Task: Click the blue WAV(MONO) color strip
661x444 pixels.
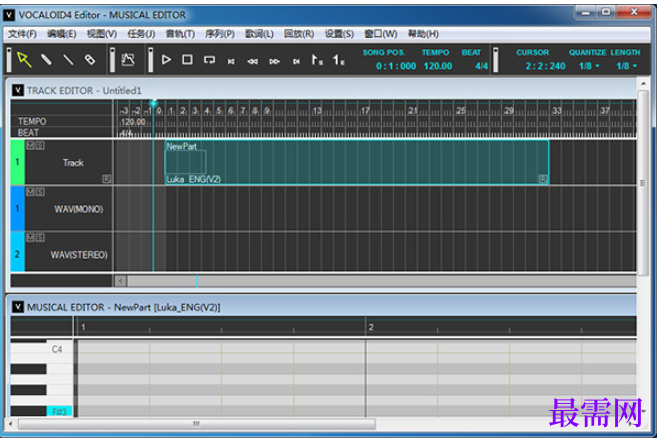Action: coord(17,208)
